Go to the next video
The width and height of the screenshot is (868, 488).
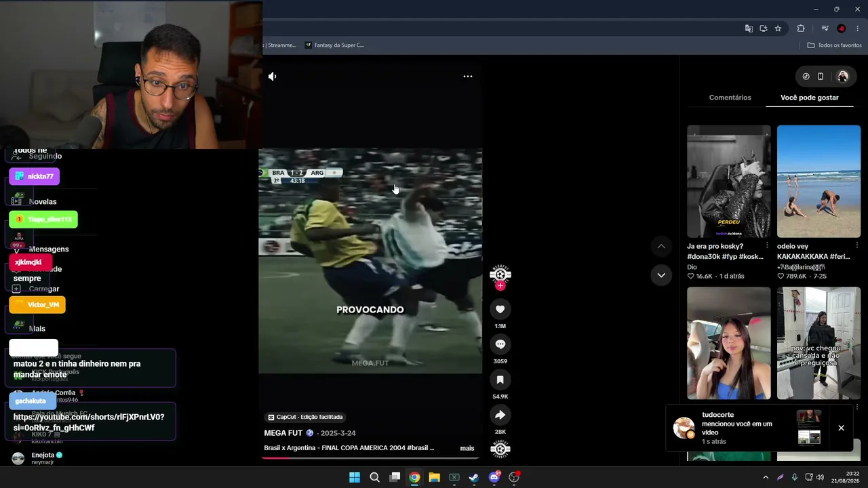pos(661,275)
